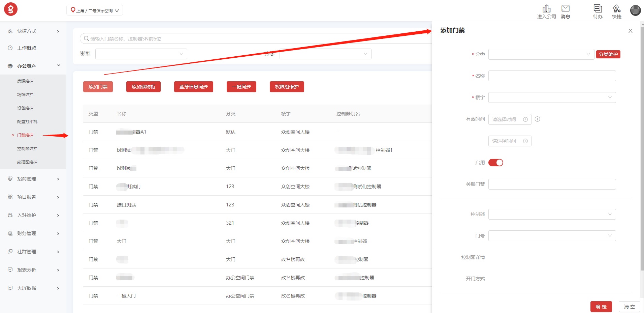The width and height of the screenshot is (644, 313).
Task: Close the 添加门禁 panel
Action: (x=630, y=31)
